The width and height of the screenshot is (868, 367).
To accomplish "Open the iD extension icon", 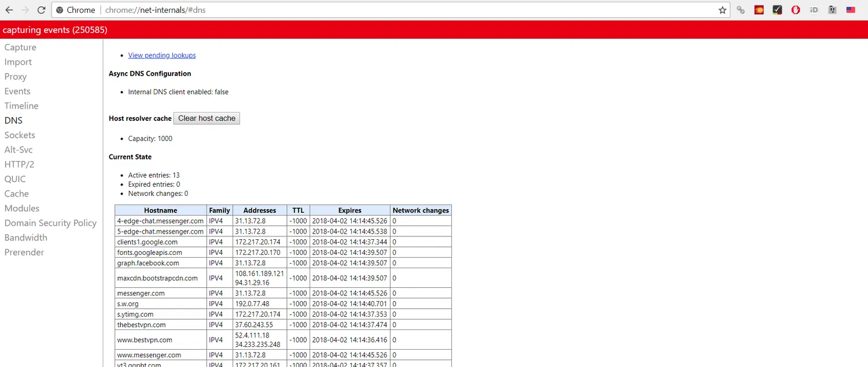I will 814,10.
